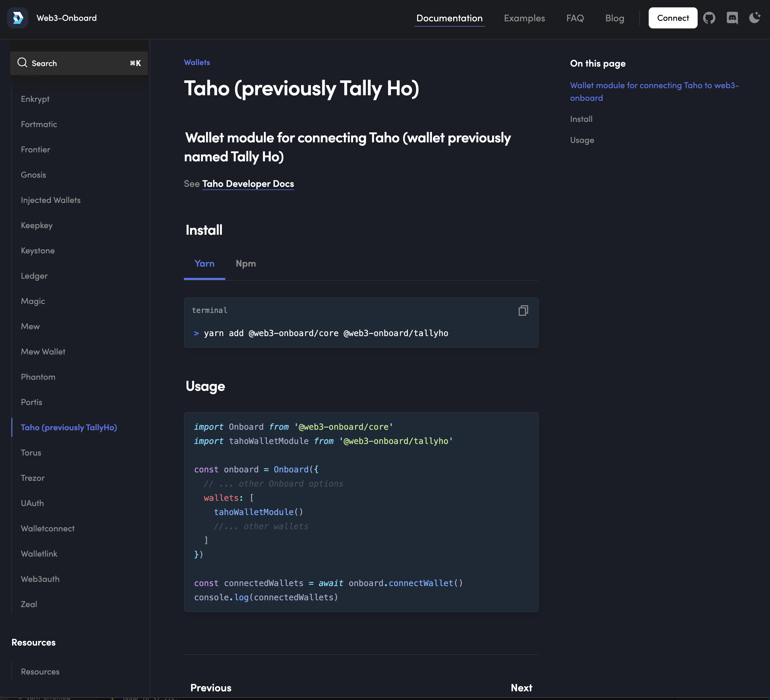The width and height of the screenshot is (770, 700).
Task: Open the Taho Developer Docs link
Action: tap(248, 184)
